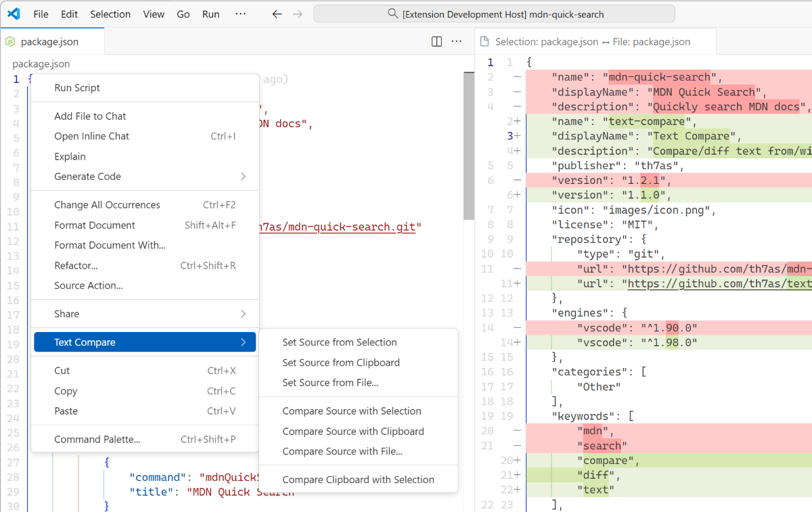Select Cut from context menu
Image resolution: width=812 pixels, height=512 pixels.
click(145, 371)
